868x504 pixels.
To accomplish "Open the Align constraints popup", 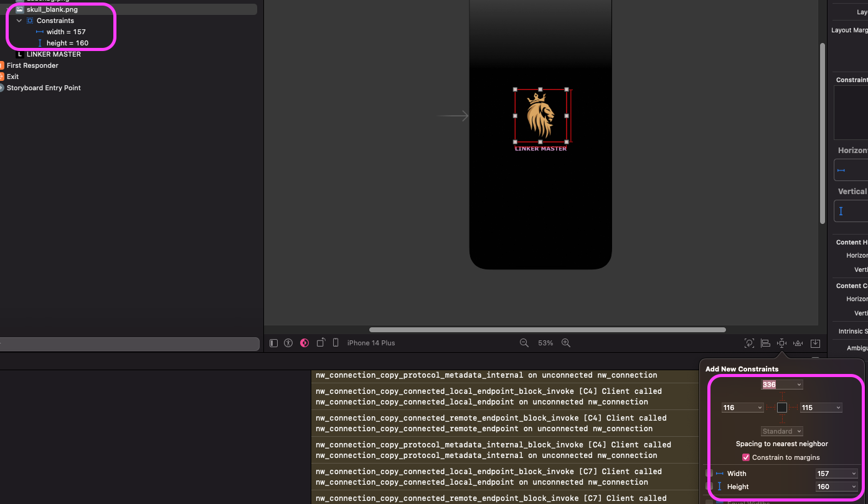I will [765, 343].
